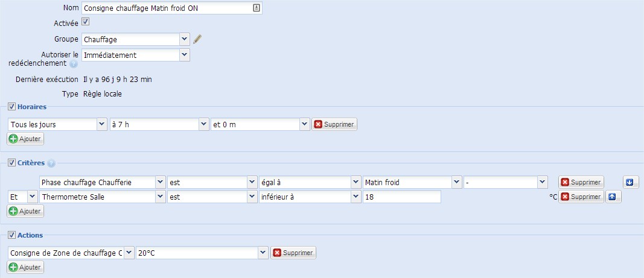Uncheck the Horaires section checkbox
The width and height of the screenshot is (644, 278).
[11, 107]
